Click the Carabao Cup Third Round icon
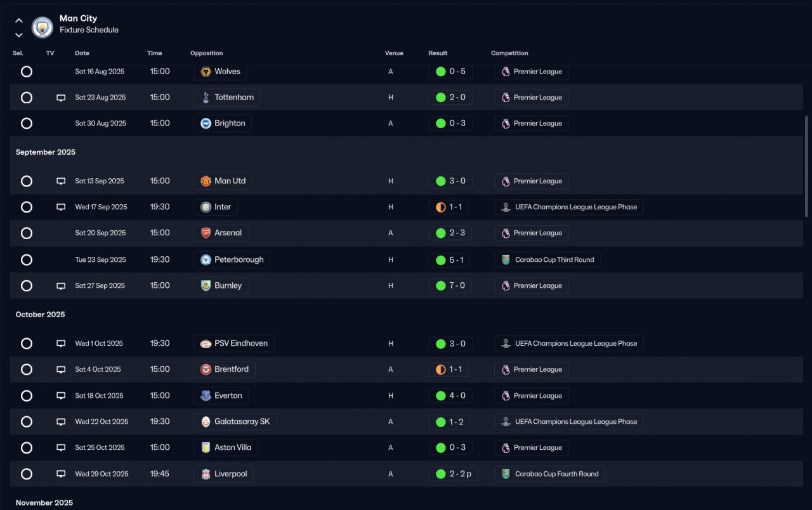 pos(506,260)
